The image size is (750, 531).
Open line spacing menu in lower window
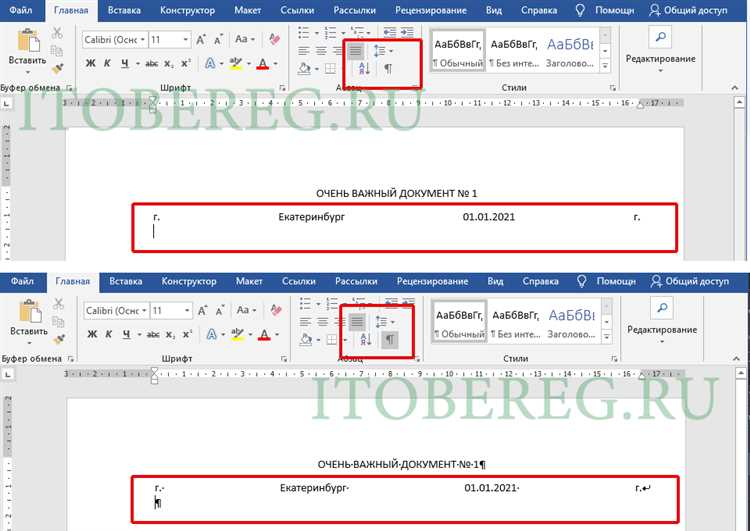(384, 321)
